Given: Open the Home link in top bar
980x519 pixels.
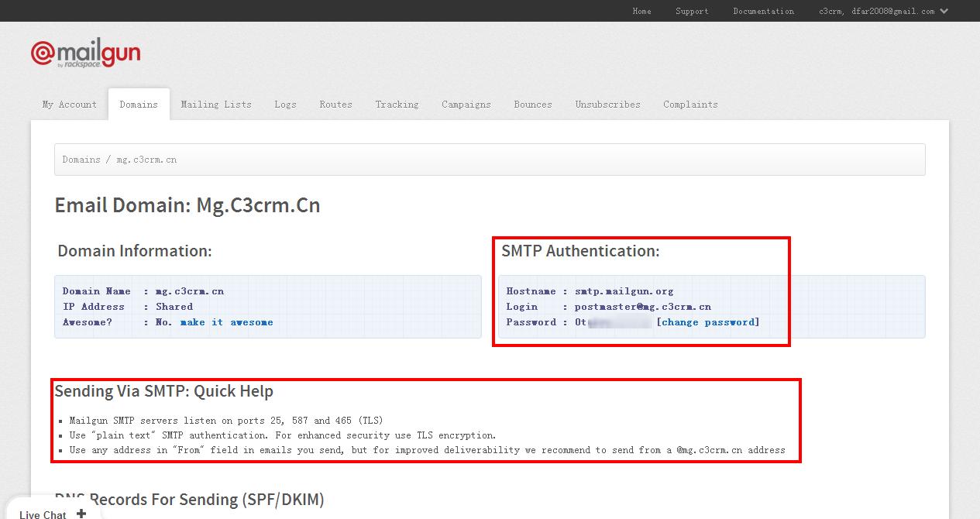Looking at the screenshot, I should click(x=641, y=11).
